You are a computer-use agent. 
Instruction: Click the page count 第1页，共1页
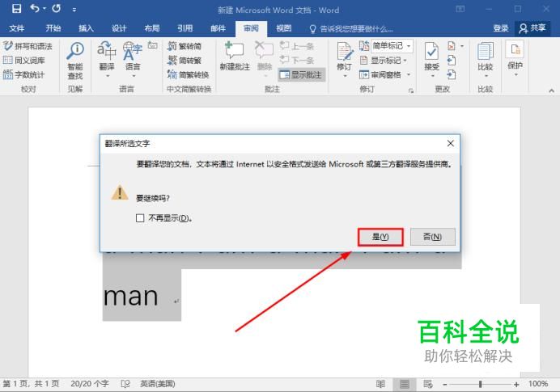(31, 384)
